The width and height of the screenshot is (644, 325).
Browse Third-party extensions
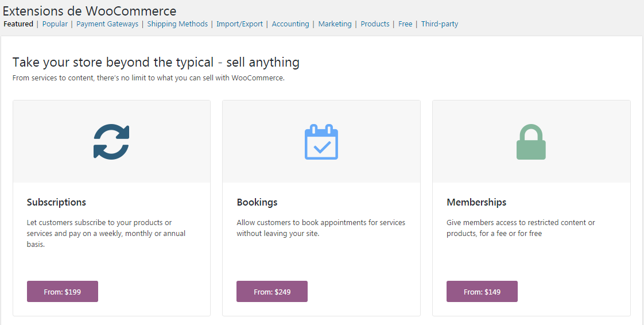[440, 24]
